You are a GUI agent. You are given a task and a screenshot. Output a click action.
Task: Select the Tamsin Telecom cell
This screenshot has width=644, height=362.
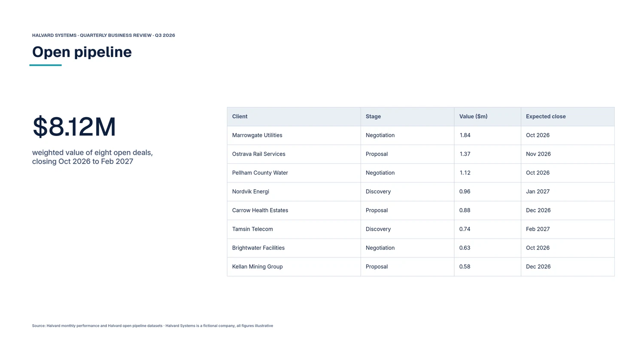tap(294, 229)
